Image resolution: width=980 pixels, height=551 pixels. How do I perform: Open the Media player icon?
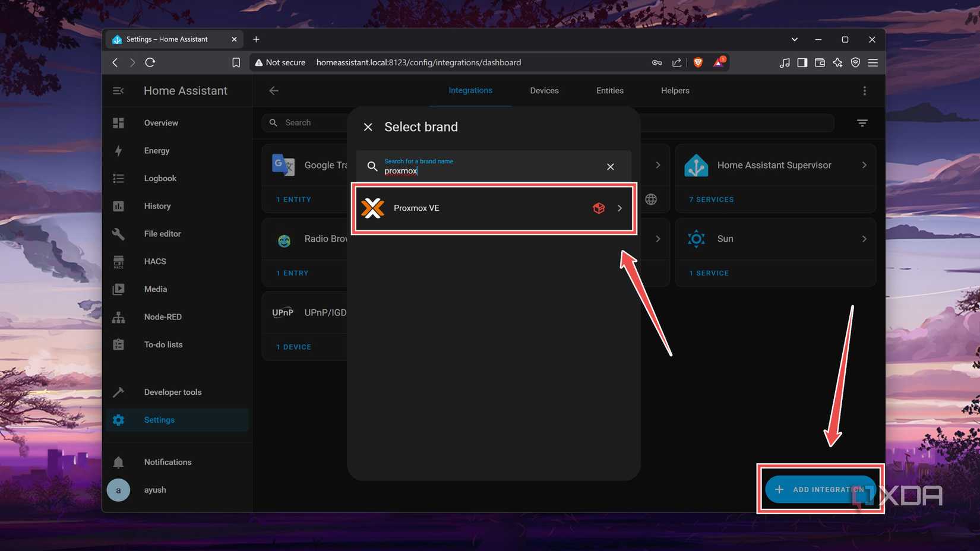coord(118,289)
